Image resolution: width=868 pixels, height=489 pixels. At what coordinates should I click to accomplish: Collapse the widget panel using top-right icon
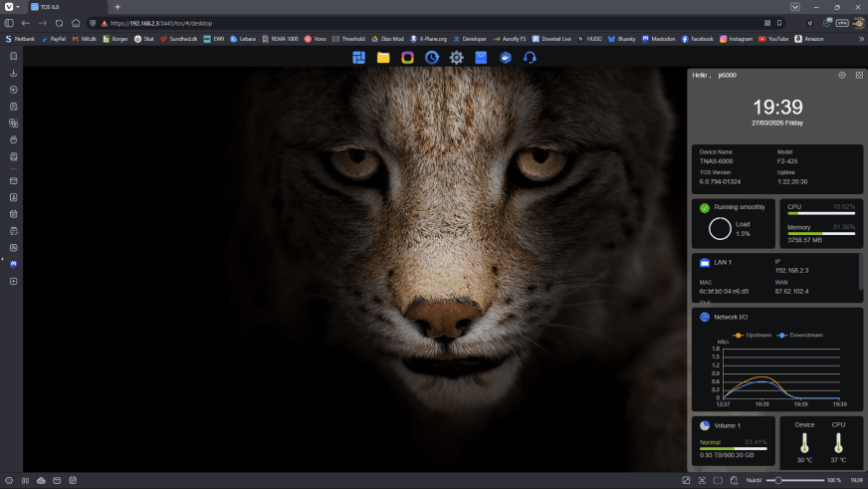[859, 75]
